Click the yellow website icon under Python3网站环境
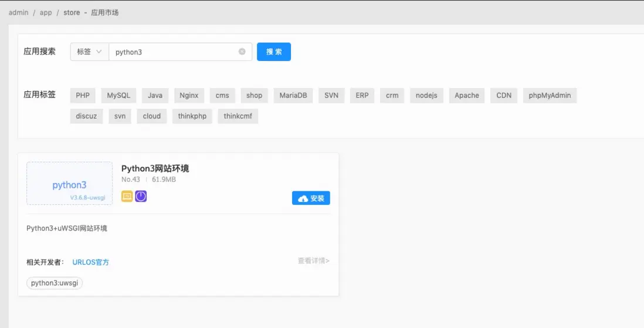The width and height of the screenshot is (644, 328). (127, 197)
